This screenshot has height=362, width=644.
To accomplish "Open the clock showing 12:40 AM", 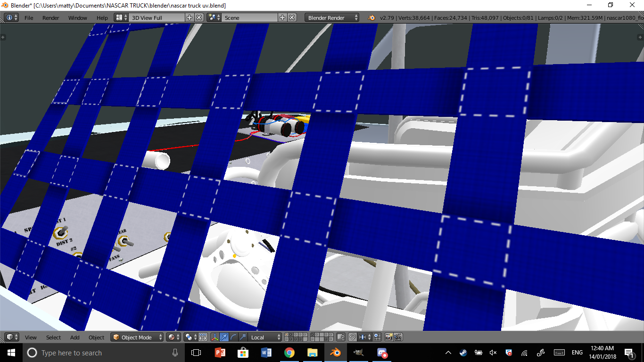I will [x=602, y=353].
